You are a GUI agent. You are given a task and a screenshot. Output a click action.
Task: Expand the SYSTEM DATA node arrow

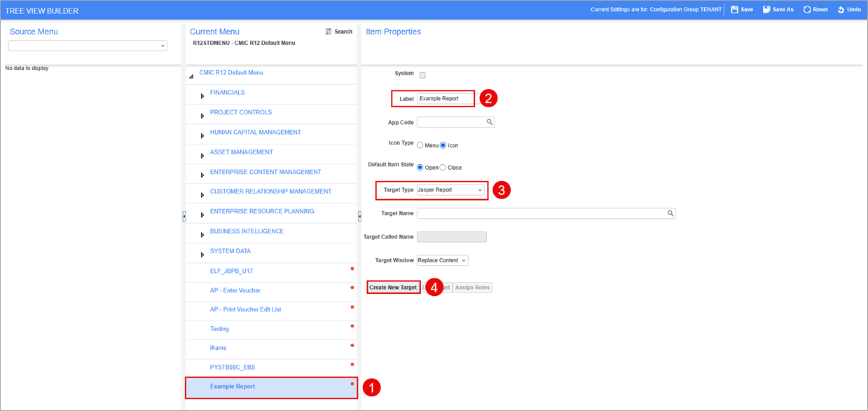[x=202, y=255]
